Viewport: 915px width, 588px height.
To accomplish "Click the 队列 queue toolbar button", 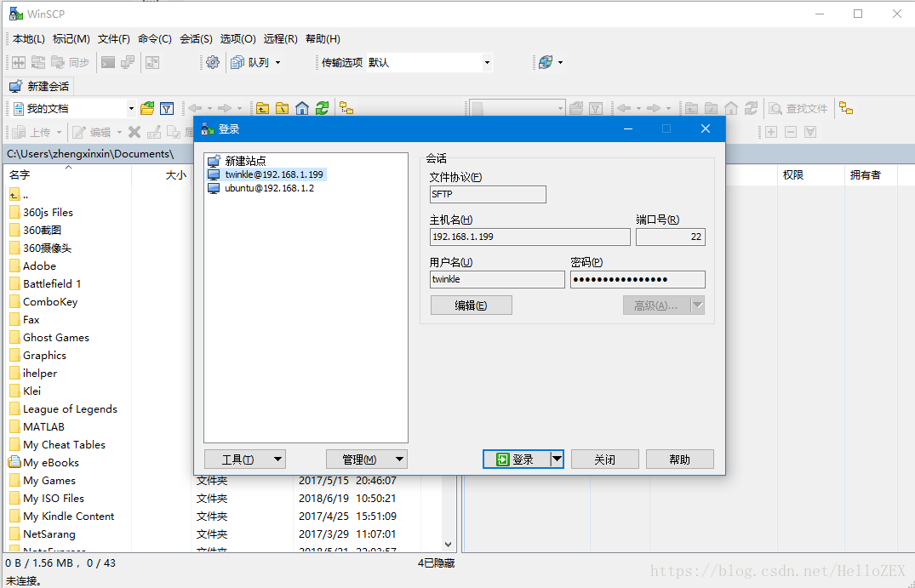I will click(250, 62).
